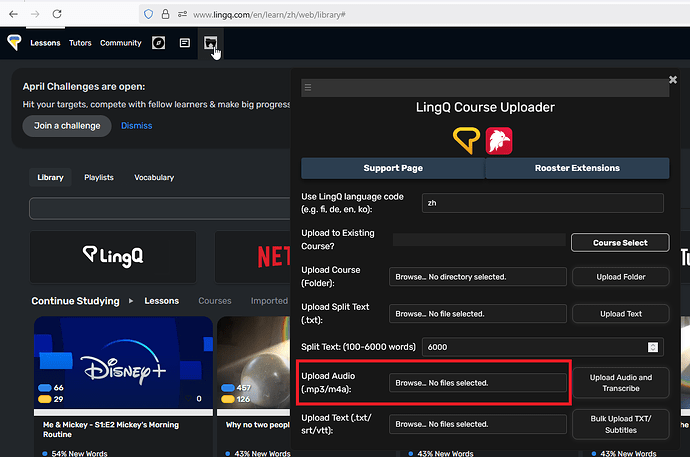Select the Courses filter tab

point(215,301)
